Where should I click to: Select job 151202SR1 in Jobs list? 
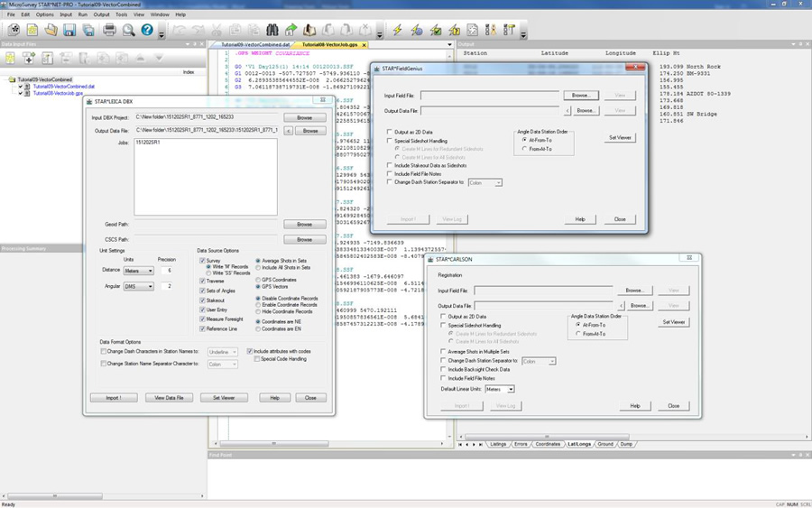[x=148, y=143]
